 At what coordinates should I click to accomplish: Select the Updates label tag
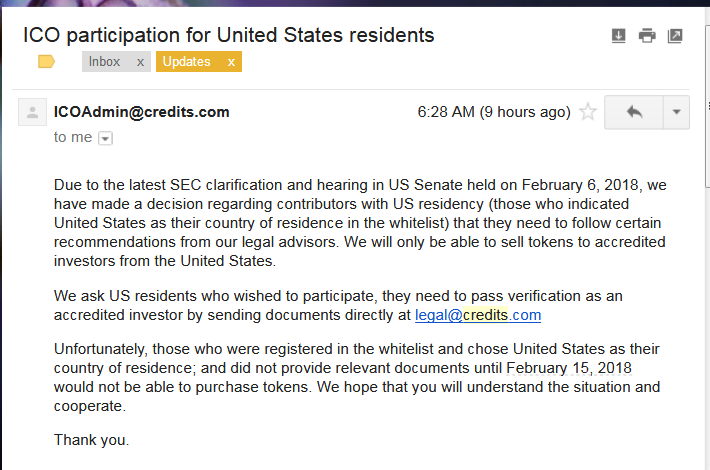coord(187,62)
